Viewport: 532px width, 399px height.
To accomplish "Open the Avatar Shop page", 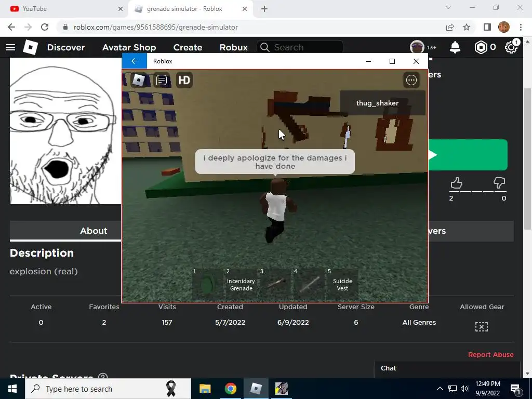I will [129, 47].
